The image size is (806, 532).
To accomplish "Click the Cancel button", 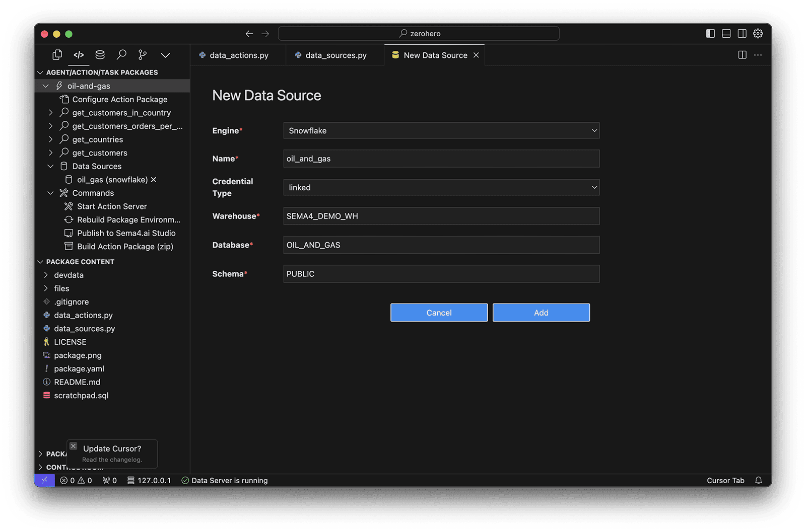I will [438, 312].
